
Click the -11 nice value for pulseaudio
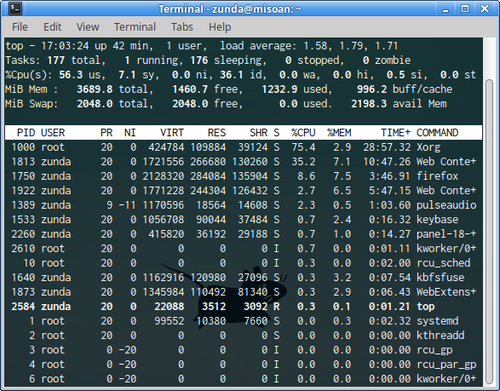[127, 205]
